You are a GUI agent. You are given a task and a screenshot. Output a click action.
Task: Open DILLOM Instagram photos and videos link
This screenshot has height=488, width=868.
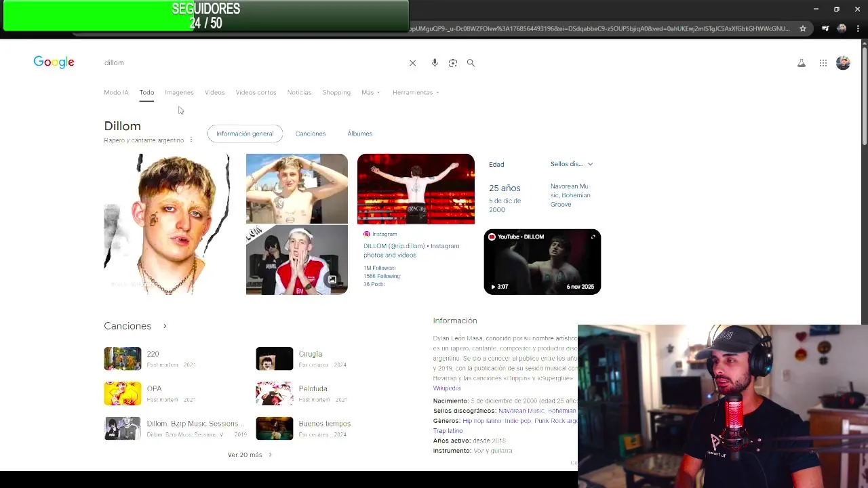(x=411, y=250)
